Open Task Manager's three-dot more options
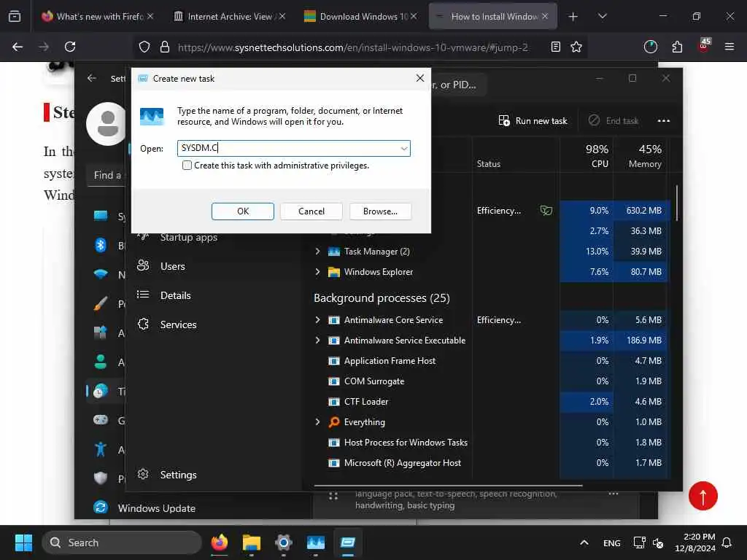 pyautogui.click(x=664, y=120)
